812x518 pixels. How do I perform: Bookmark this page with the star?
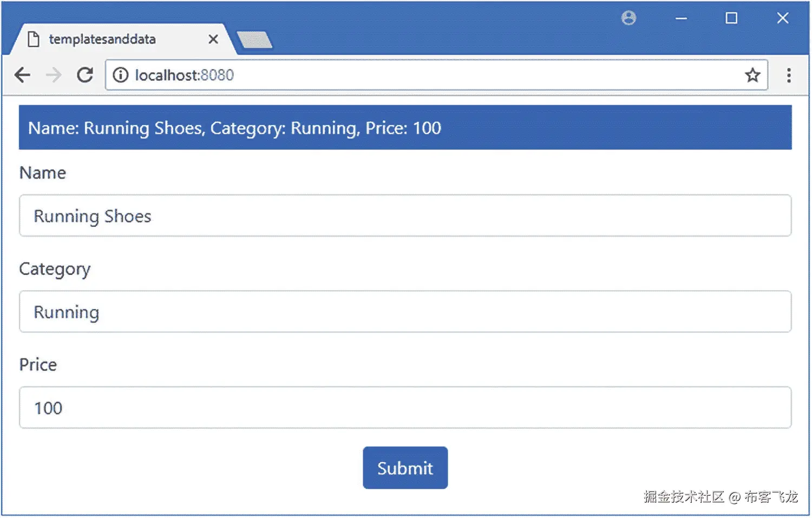tap(752, 75)
